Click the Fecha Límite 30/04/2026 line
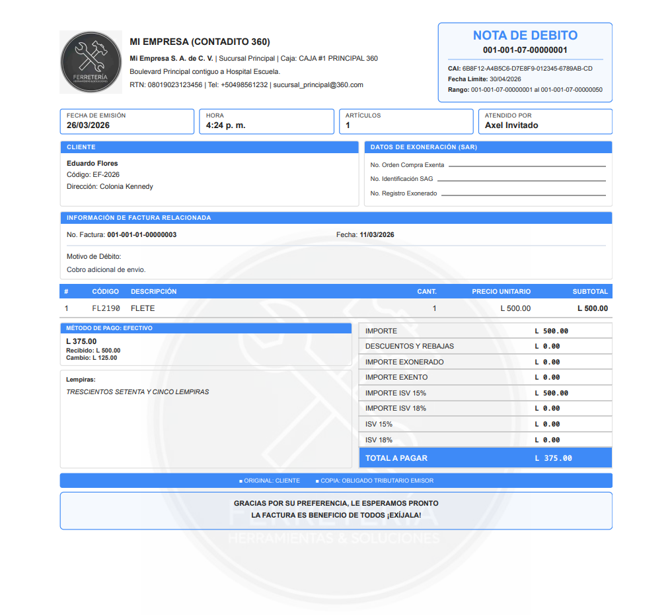Screen dimensions: 672x616 484,79
